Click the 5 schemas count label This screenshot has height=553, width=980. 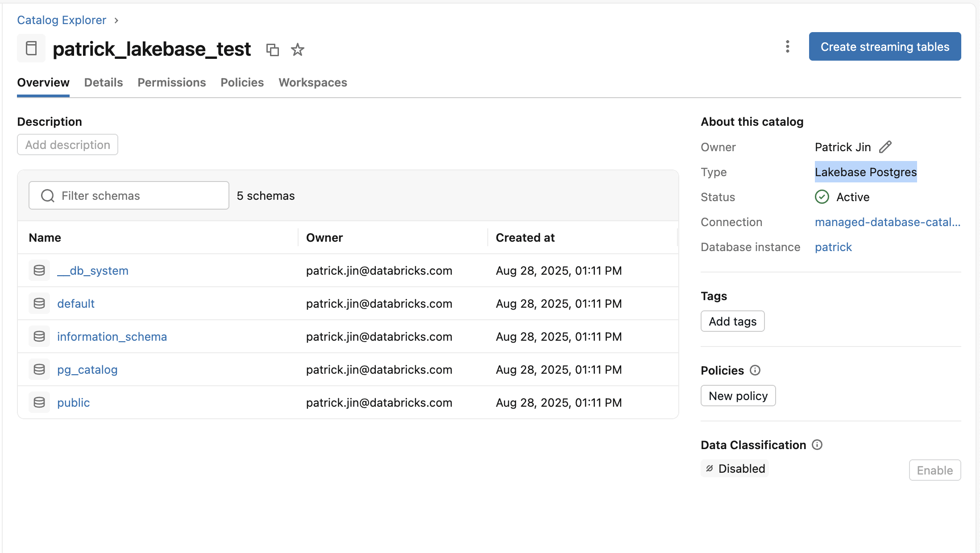(266, 195)
